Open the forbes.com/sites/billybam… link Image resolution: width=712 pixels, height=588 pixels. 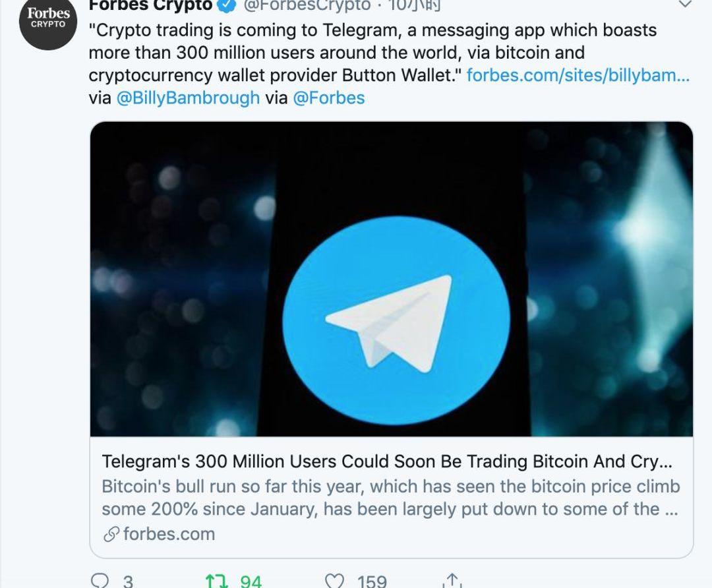coord(578,75)
